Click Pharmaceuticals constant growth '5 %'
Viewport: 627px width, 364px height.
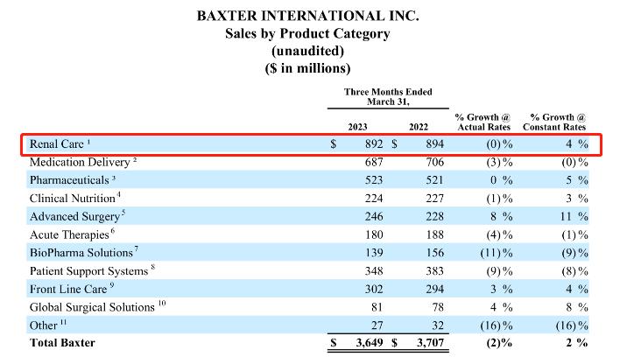pos(577,180)
